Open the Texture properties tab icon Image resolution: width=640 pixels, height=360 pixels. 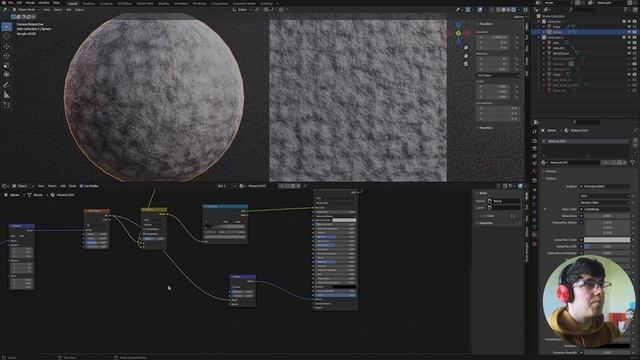click(x=535, y=244)
